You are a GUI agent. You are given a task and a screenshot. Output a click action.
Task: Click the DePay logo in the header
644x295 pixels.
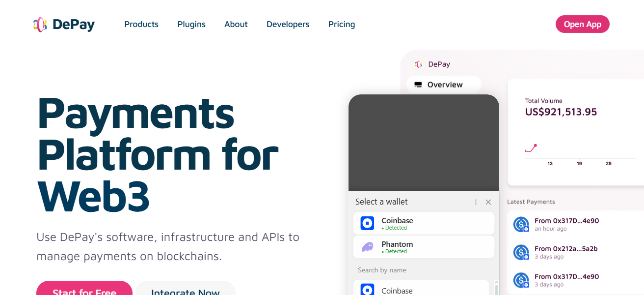[x=64, y=24]
